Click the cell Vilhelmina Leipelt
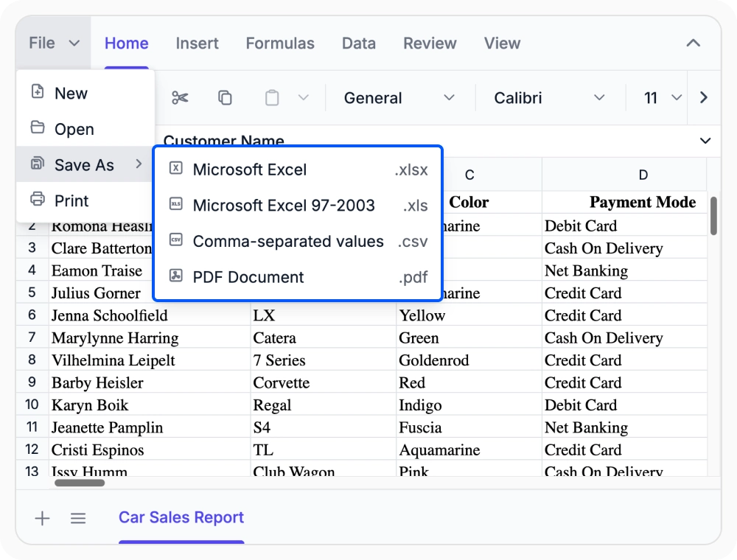 [150, 360]
